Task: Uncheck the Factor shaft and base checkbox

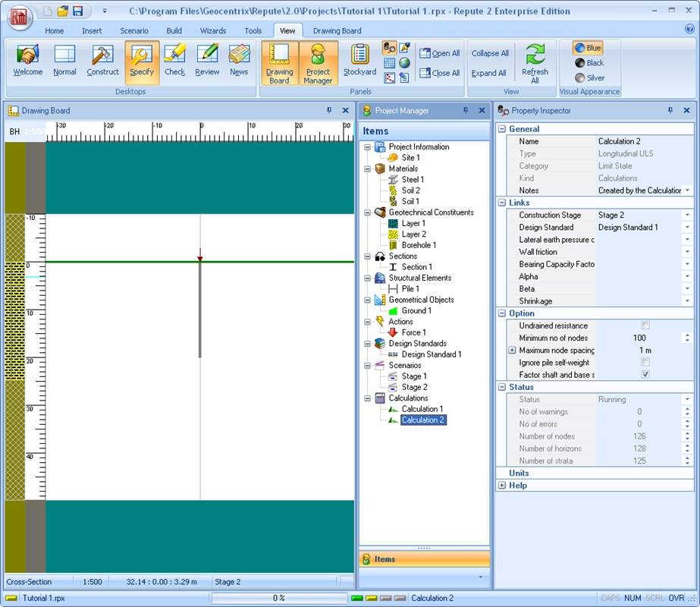Action: 645,374
